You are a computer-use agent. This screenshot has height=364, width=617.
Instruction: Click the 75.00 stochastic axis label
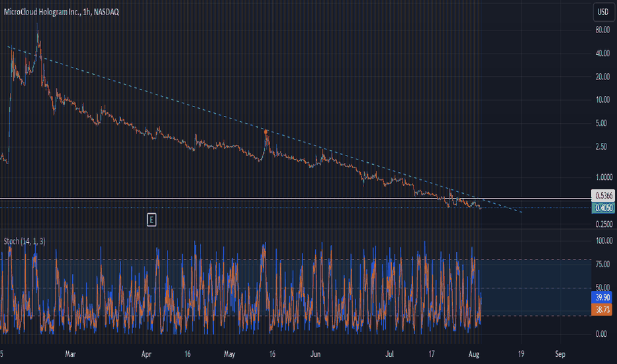(602, 264)
